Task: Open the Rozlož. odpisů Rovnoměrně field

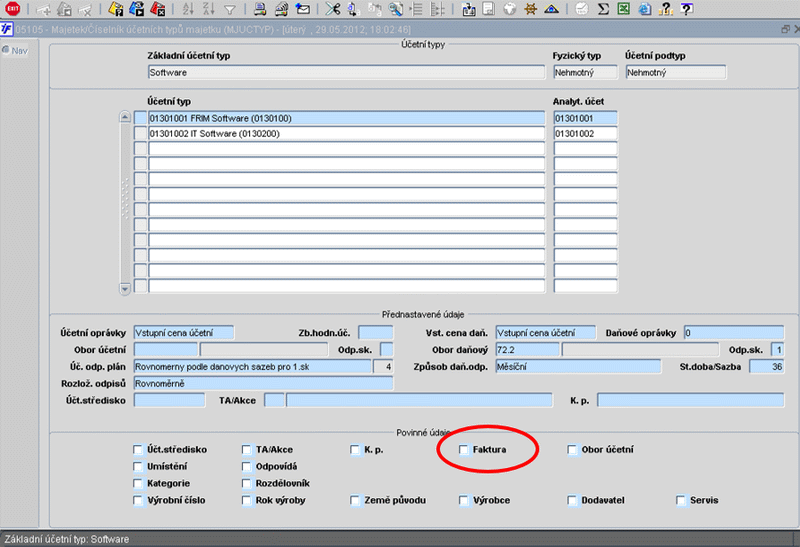Action: [263, 383]
